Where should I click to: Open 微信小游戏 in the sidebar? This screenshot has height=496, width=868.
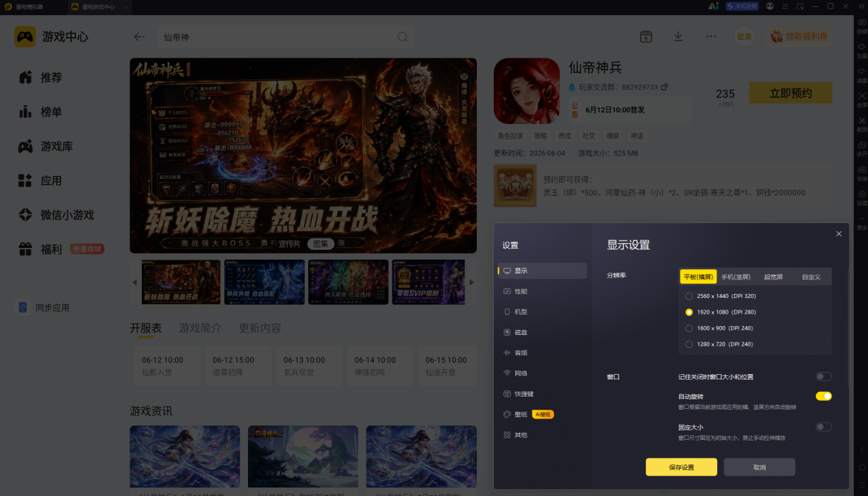(x=56, y=215)
